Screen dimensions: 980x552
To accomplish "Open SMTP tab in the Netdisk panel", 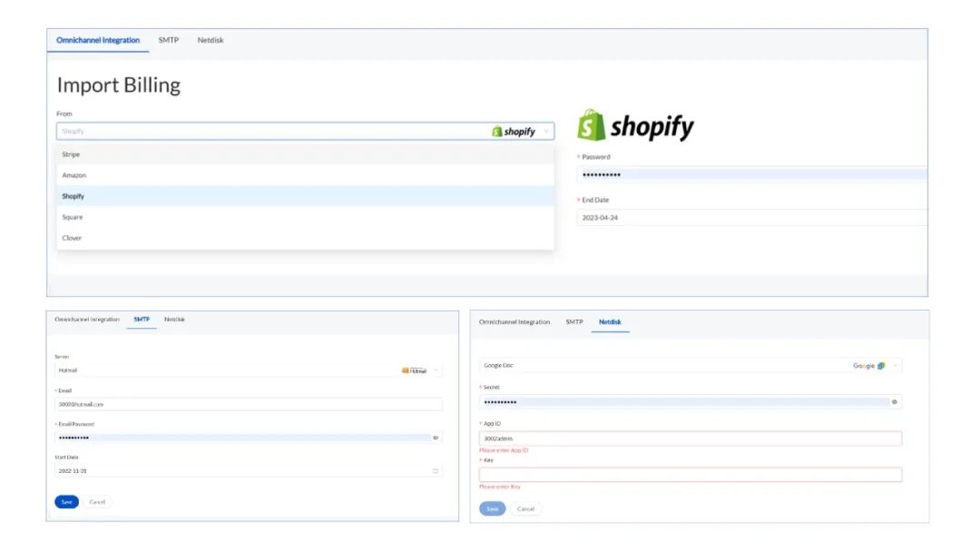I will pyautogui.click(x=574, y=322).
